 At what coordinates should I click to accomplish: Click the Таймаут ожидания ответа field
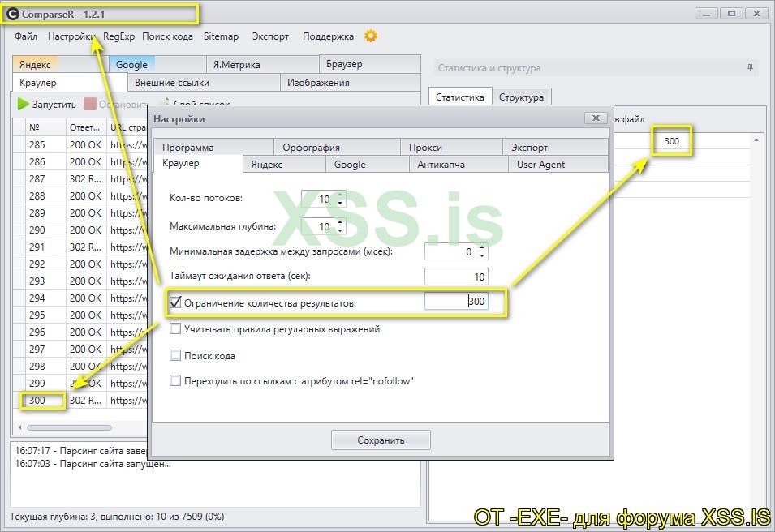click(x=456, y=277)
